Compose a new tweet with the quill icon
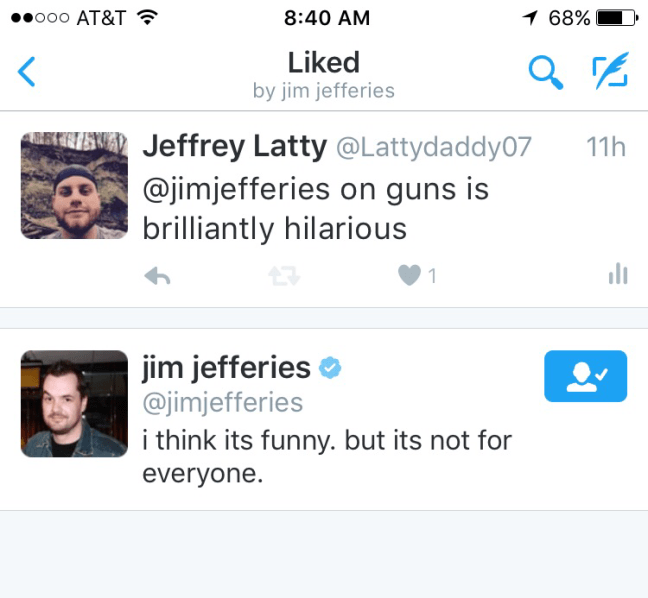Screen dimensions: 648x598 [610, 71]
